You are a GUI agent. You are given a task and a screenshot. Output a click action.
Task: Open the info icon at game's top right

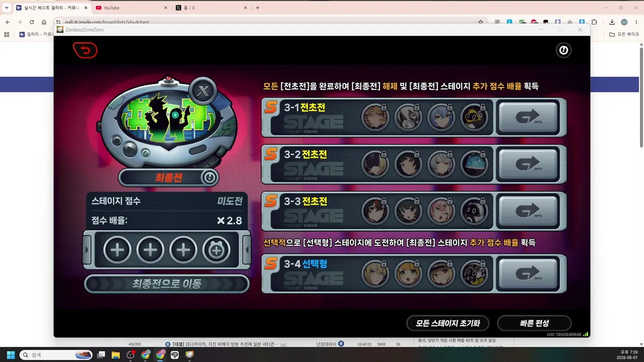tap(563, 50)
